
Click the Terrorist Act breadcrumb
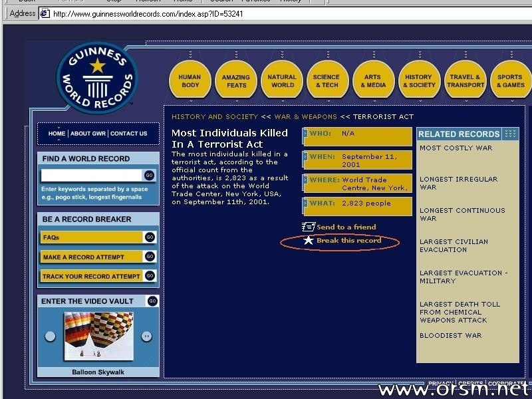point(384,117)
